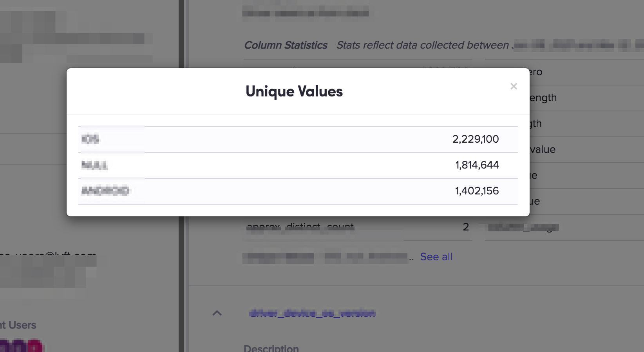Click the owner email address in sidebar

[48, 256]
